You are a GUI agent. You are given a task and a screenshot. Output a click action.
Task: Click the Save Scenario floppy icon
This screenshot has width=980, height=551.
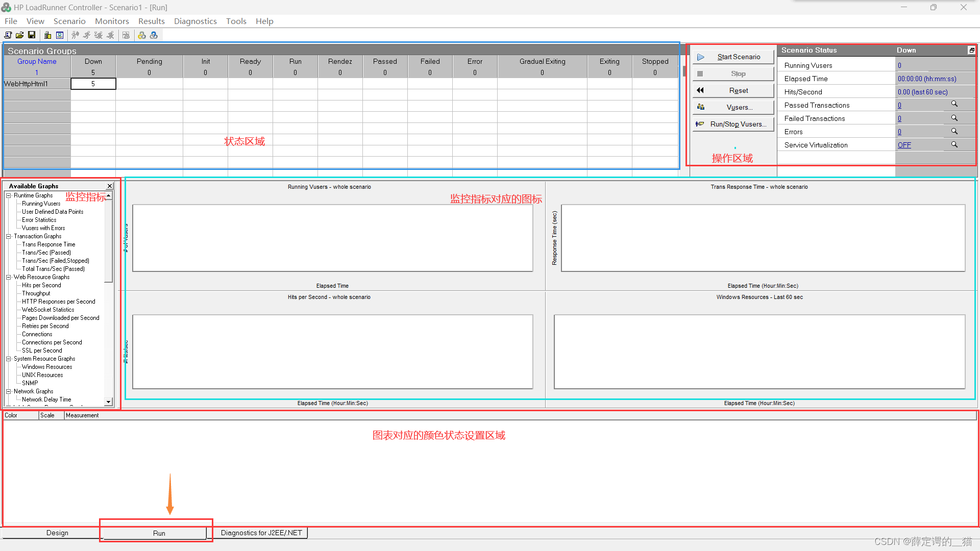[32, 35]
